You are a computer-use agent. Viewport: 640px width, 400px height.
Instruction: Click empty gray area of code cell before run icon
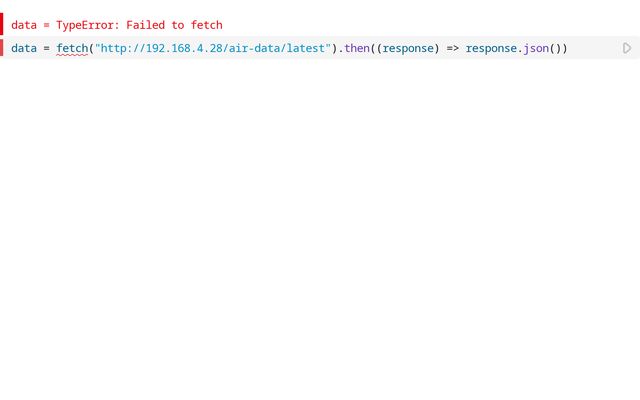point(595,48)
